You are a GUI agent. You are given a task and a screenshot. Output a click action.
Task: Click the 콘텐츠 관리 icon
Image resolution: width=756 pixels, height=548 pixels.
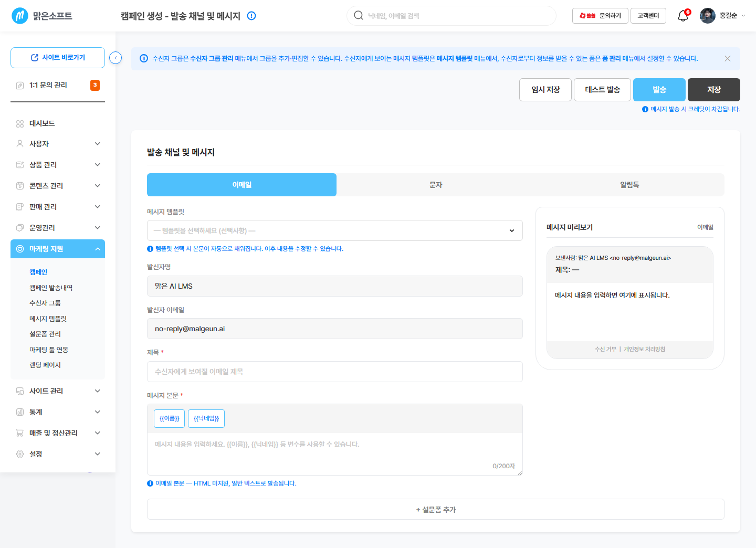(20, 186)
